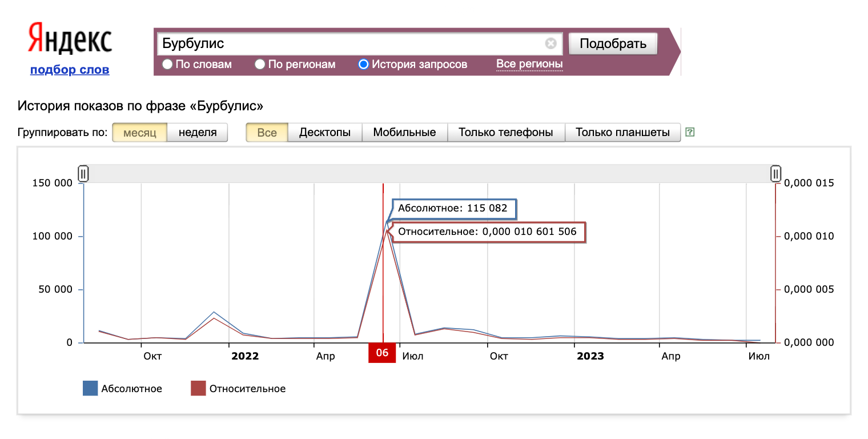The image size is (868, 439).
Task: Switch to the Десктопы tab
Action: click(x=325, y=133)
